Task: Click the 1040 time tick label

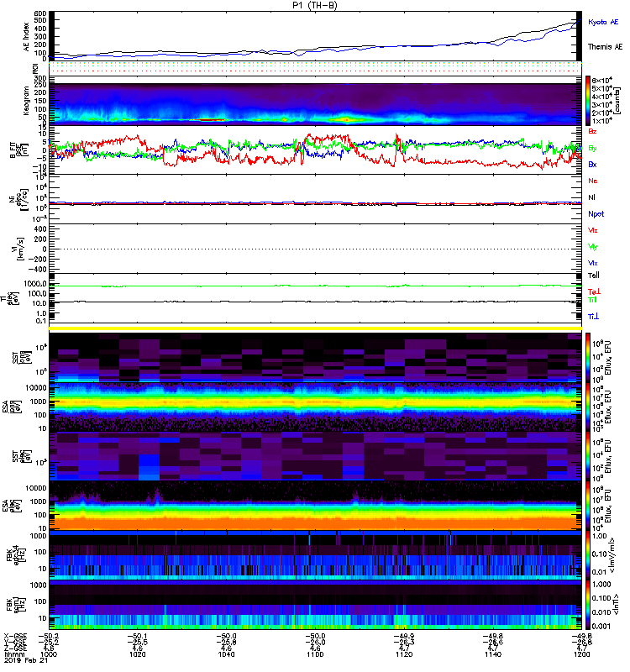Action: coord(226,654)
